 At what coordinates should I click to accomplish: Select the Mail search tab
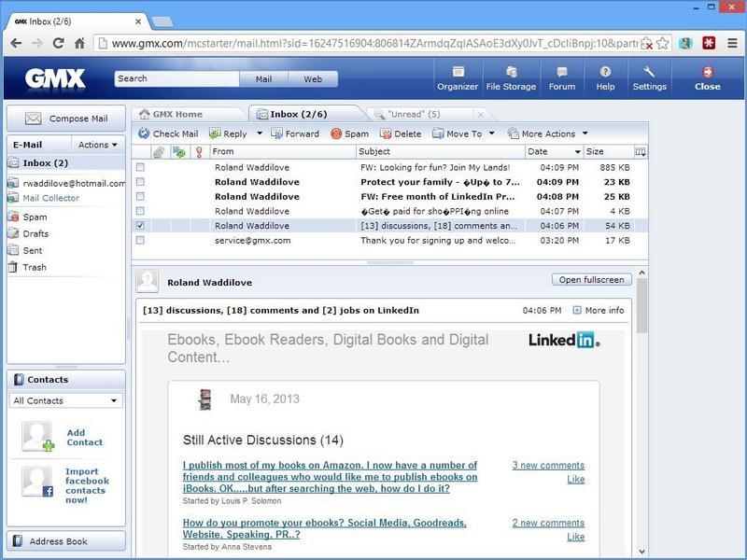(x=263, y=79)
